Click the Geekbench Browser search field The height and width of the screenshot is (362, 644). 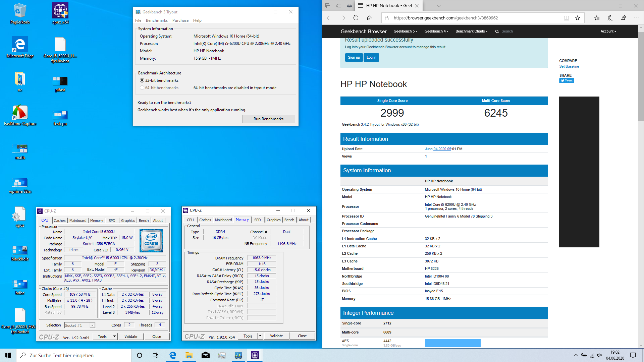507,31
